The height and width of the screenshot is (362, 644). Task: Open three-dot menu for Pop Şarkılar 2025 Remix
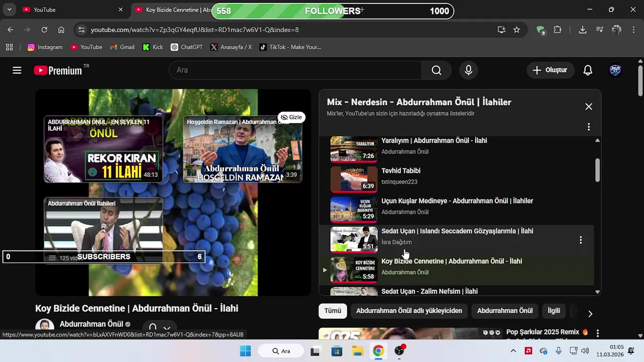point(598,333)
